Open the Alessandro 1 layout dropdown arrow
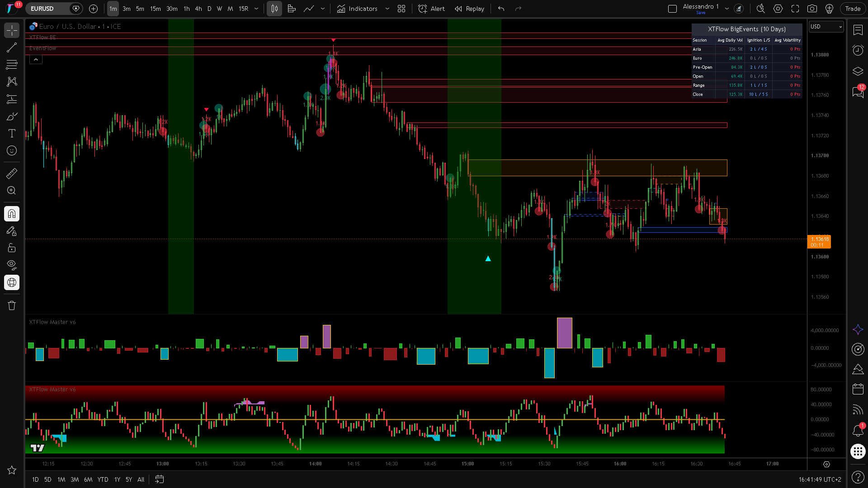The image size is (868, 488). point(727,9)
